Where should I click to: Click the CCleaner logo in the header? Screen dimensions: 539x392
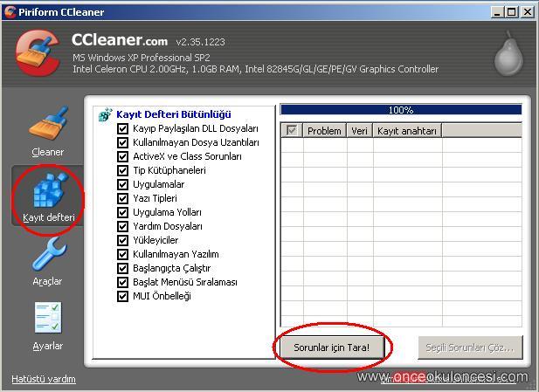point(38,53)
